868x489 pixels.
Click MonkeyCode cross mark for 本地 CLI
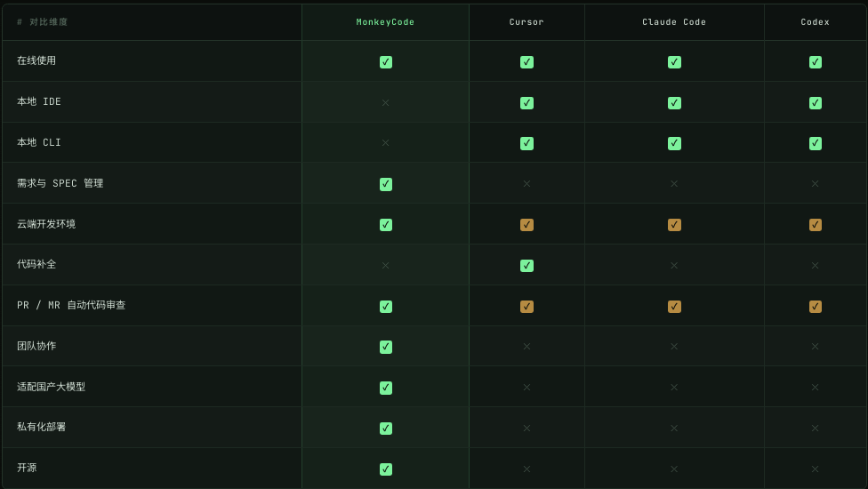[385, 143]
